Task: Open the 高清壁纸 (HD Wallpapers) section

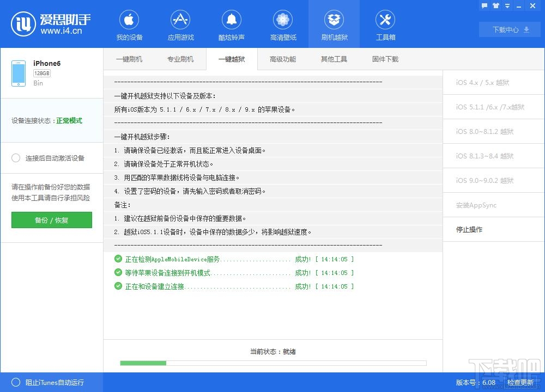Action: (282, 24)
